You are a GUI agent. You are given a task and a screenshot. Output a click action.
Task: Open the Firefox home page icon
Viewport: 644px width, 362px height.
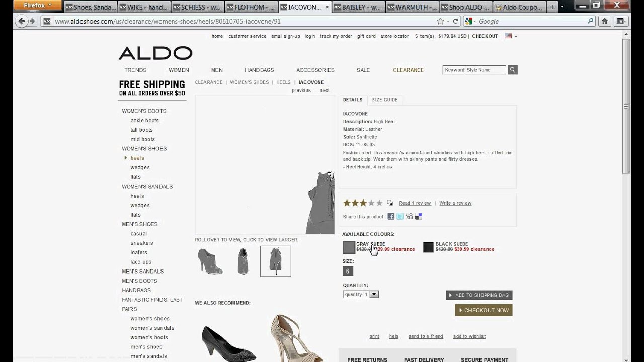point(605,21)
